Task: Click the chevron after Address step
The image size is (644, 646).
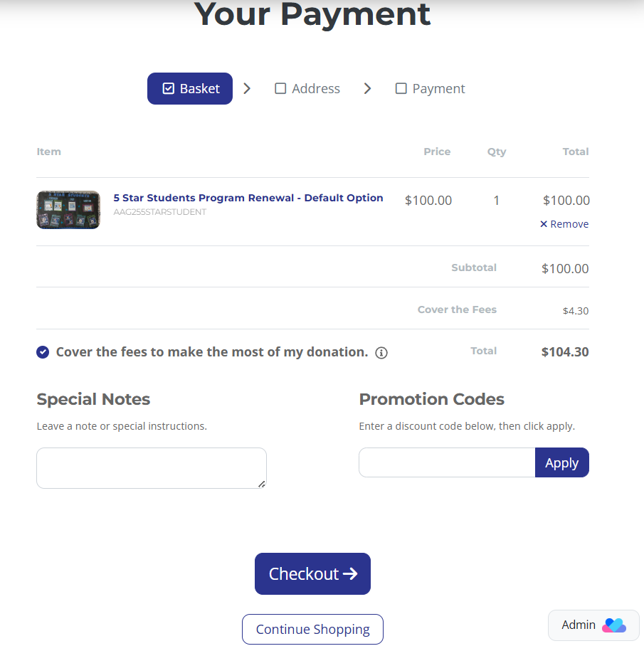Action: tap(367, 89)
